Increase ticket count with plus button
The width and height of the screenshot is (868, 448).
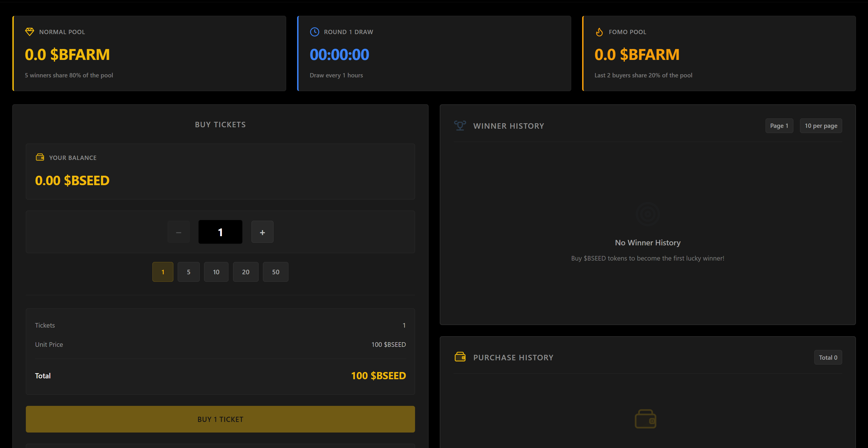[x=262, y=232]
